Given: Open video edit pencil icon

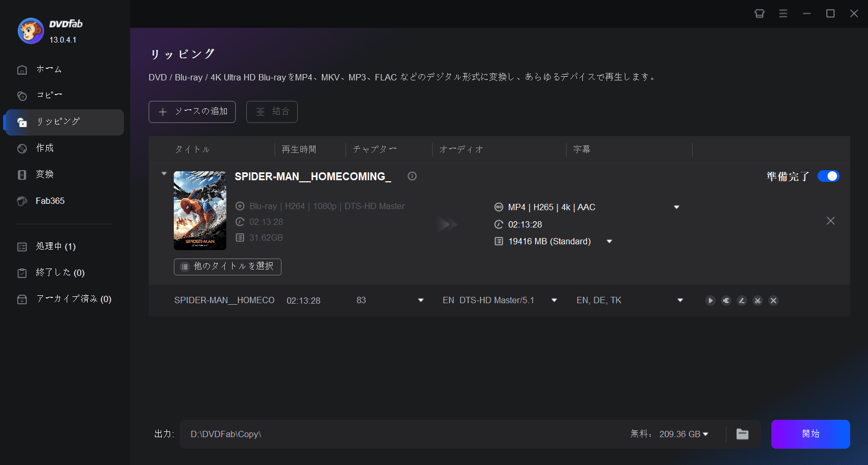Looking at the screenshot, I should tap(742, 301).
